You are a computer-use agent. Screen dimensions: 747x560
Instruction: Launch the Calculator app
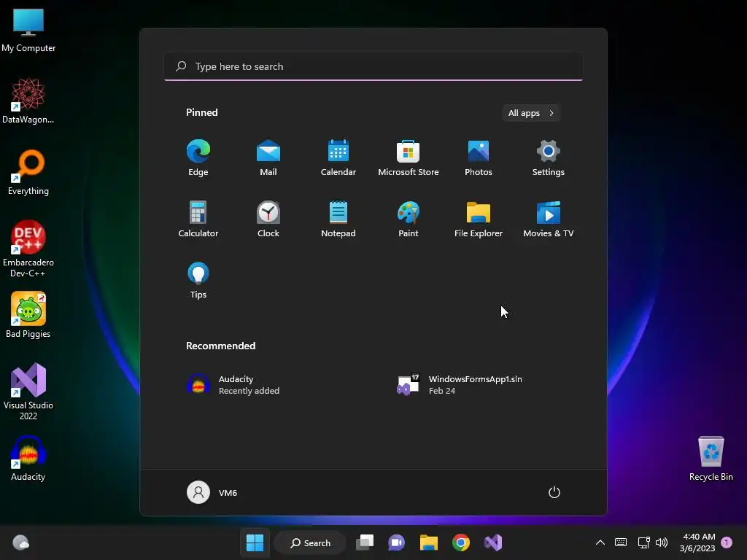pyautogui.click(x=198, y=219)
